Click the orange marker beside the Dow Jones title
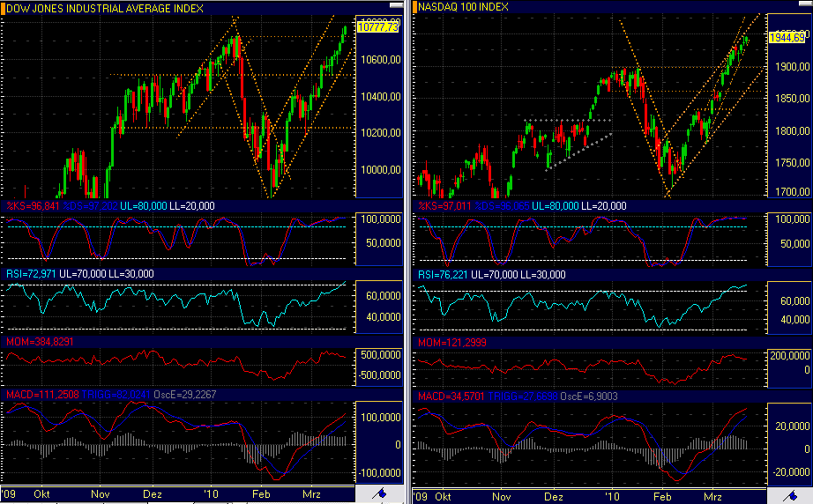813x504 pixels. [x=3, y=8]
